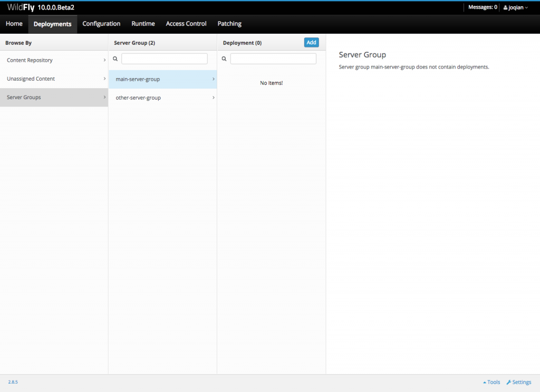Focus the Deployment filter field
The width and height of the screenshot is (540, 392).
click(274, 59)
